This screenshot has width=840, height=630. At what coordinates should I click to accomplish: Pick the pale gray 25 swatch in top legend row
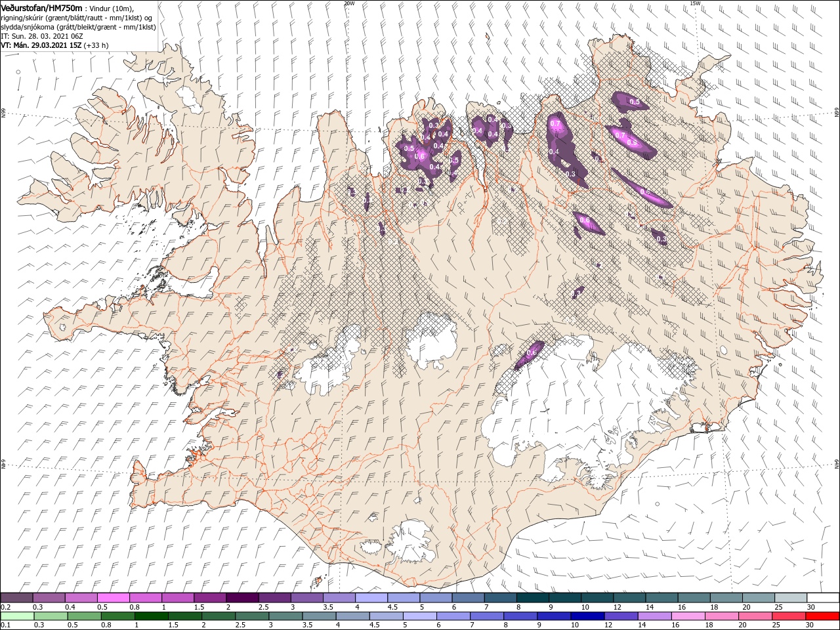791,598
